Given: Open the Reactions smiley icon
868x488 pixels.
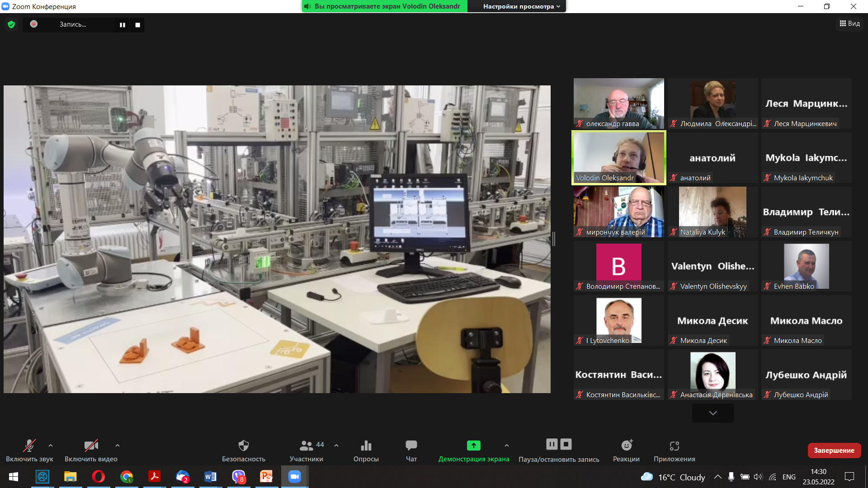Looking at the screenshot, I should click(626, 446).
